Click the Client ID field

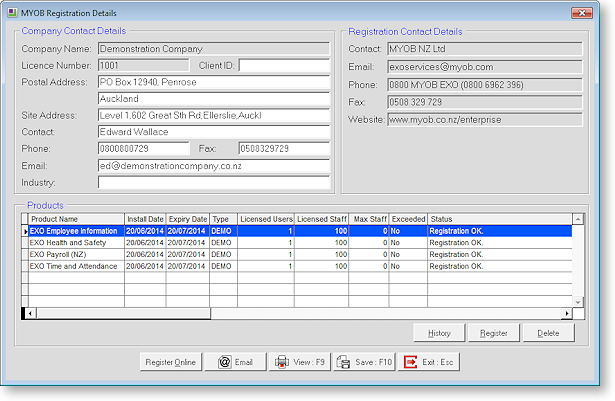(284, 66)
